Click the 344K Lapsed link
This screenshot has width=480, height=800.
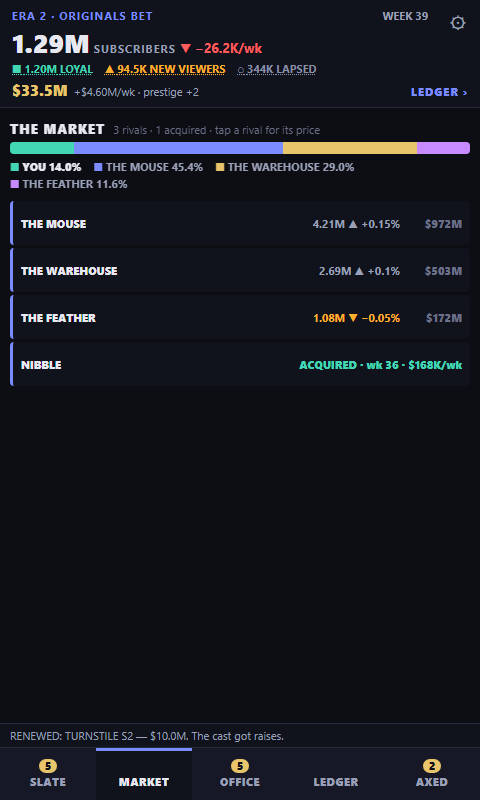click(x=276, y=69)
